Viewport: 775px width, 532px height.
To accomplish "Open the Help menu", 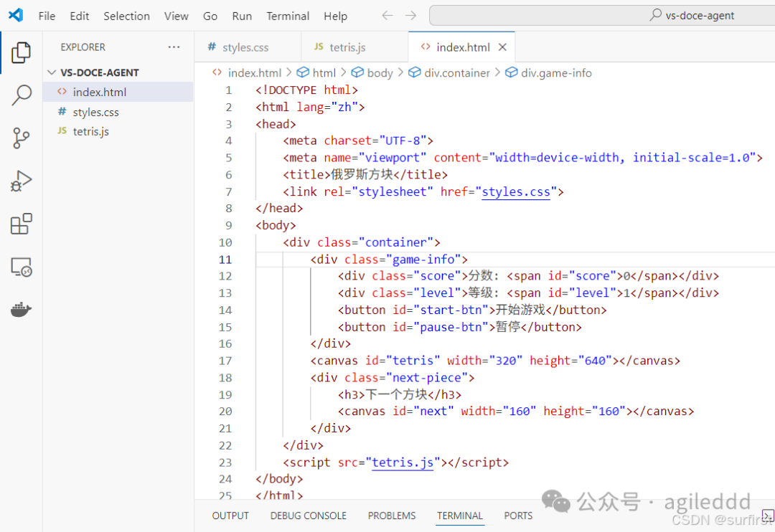I will tap(335, 16).
